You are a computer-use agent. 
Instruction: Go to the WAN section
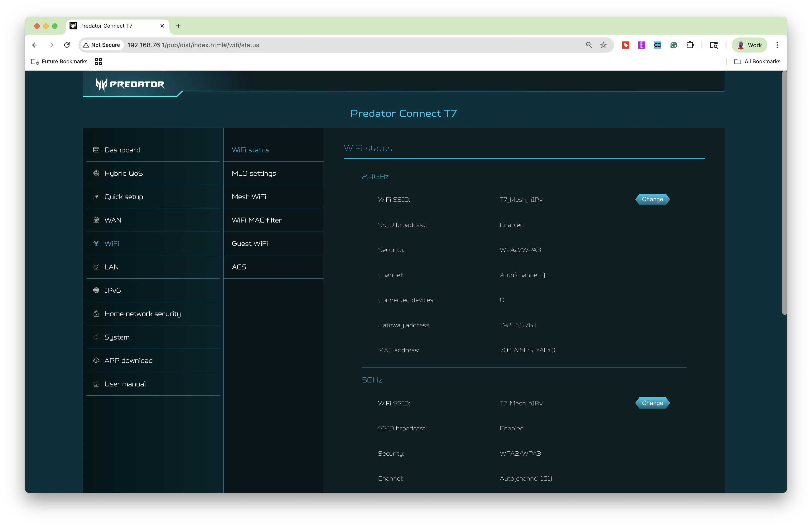(153, 220)
